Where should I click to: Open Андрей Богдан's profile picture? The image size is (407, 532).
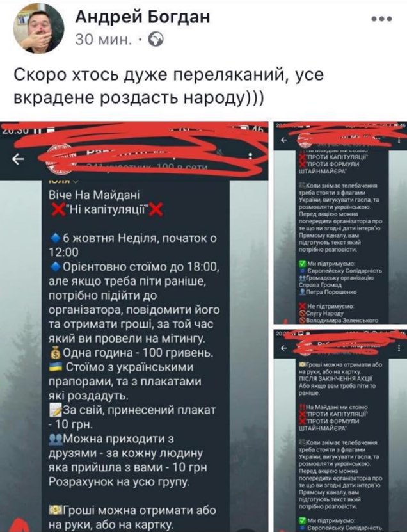tap(38, 28)
